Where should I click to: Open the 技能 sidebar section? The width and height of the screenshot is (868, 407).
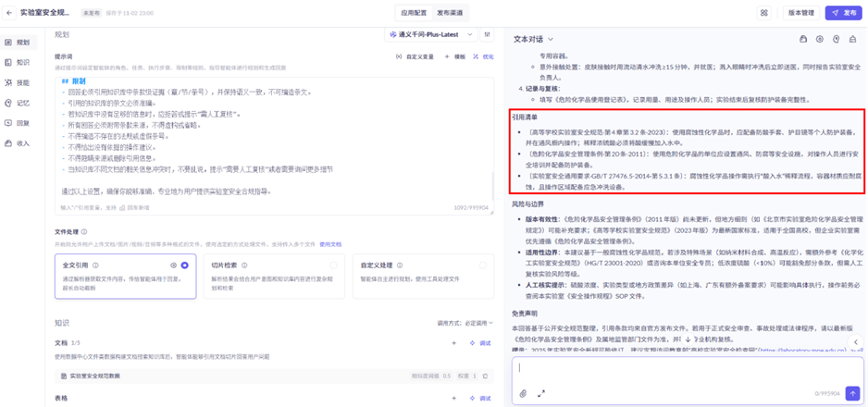tap(18, 83)
